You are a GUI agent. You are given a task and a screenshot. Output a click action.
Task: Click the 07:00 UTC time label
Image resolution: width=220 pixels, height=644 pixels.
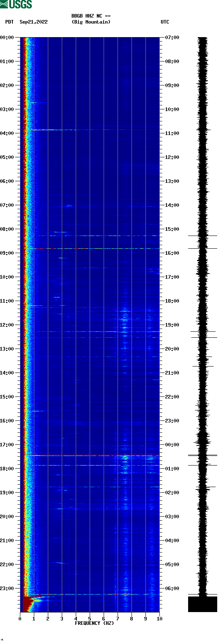click(x=172, y=38)
